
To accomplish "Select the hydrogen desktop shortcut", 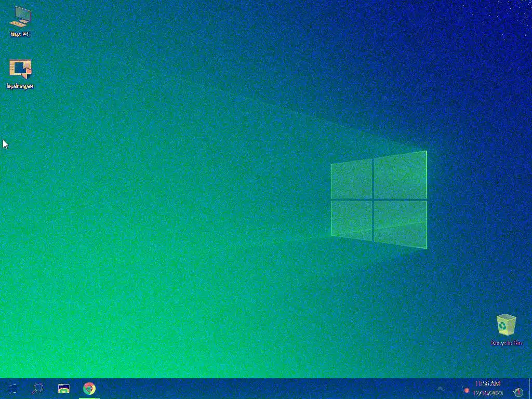I will pyautogui.click(x=20, y=74).
